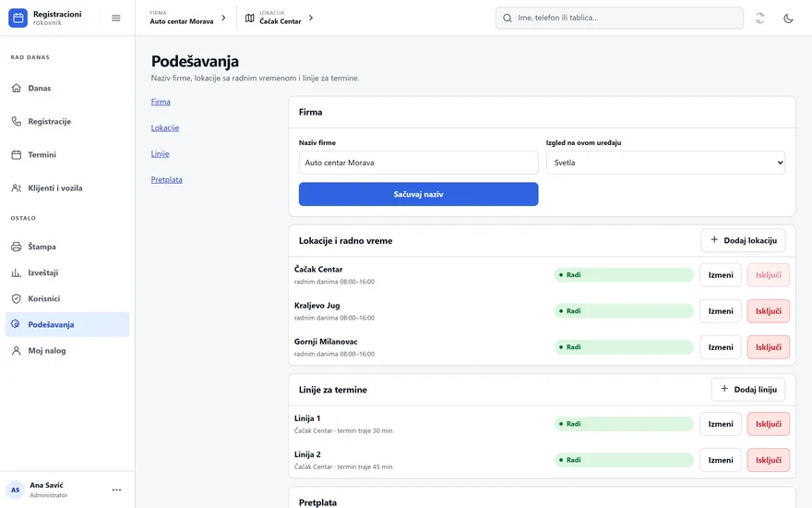812x508 pixels.
Task: Click the Radi status of Čačak Centar
Action: pos(624,274)
